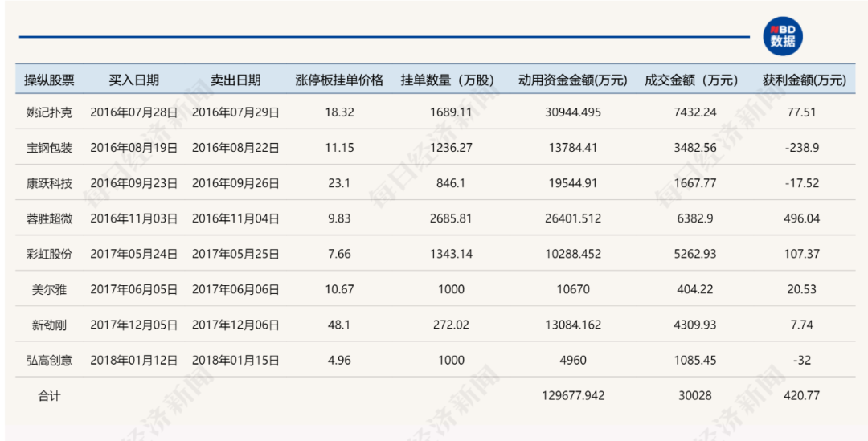Click sell date 2016年08月22日
The height and width of the screenshot is (441, 868).
[235, 148]
